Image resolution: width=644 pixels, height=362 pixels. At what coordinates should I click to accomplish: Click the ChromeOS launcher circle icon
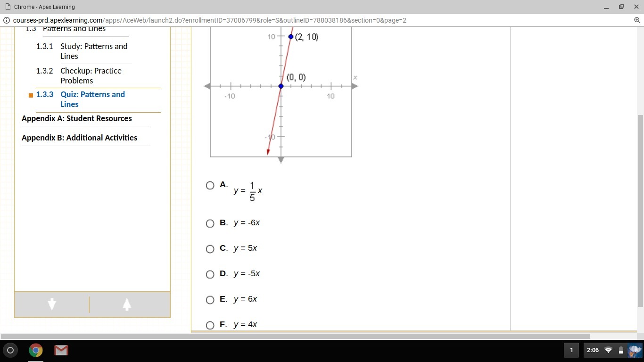10,350
